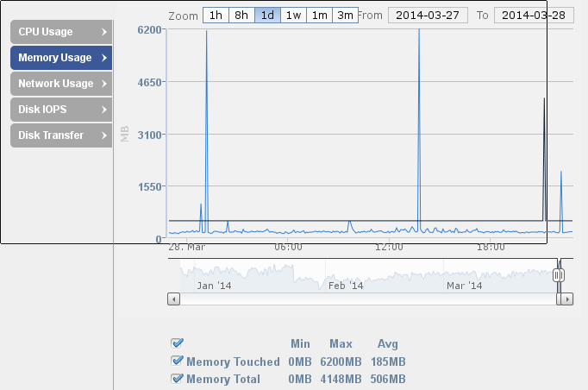Click the navigator scroll left arrow
The width and height of the screenshot is (588, 390).
pyautogui.click(x=173, y=299)
